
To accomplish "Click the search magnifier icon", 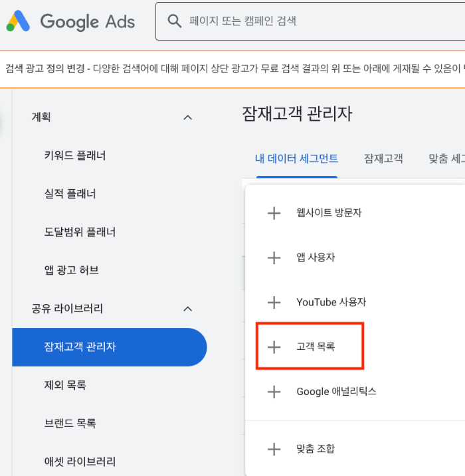I will click(x=175, y=21).
